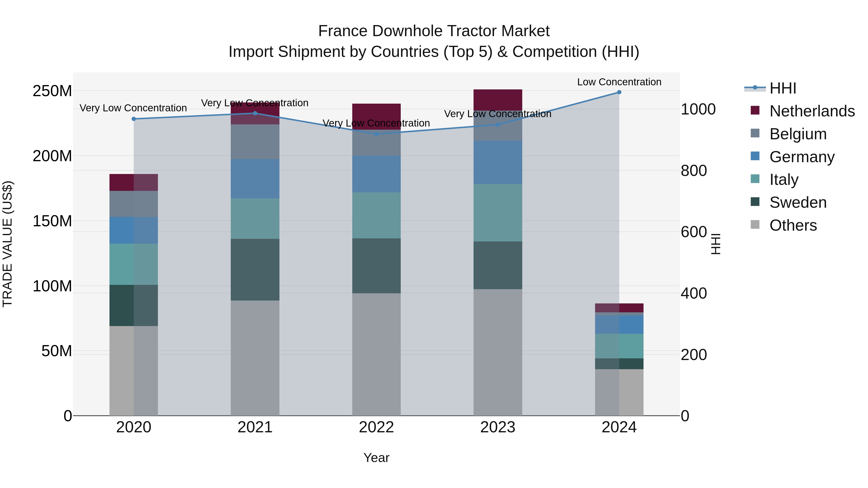Viewport: 868px width, 488px height.
Task: Click the HHI legend entry
Action: pos(770,88)
